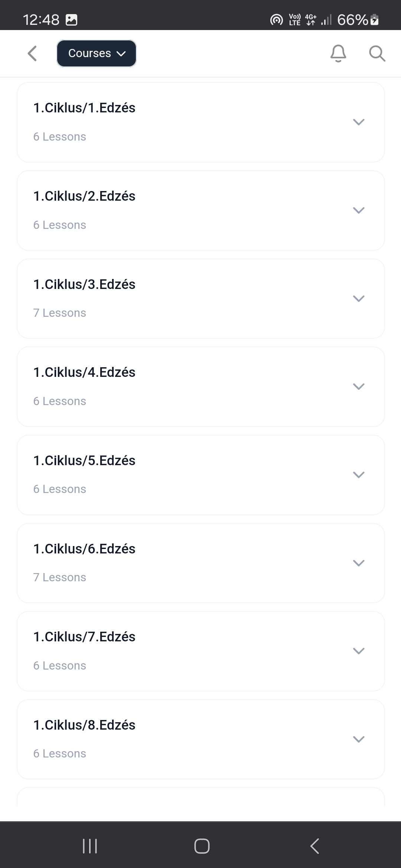Expand 1.Ciklus/2.Edzés chevron
The height and width of the screenshot is (868, 401).
[358, 210]
